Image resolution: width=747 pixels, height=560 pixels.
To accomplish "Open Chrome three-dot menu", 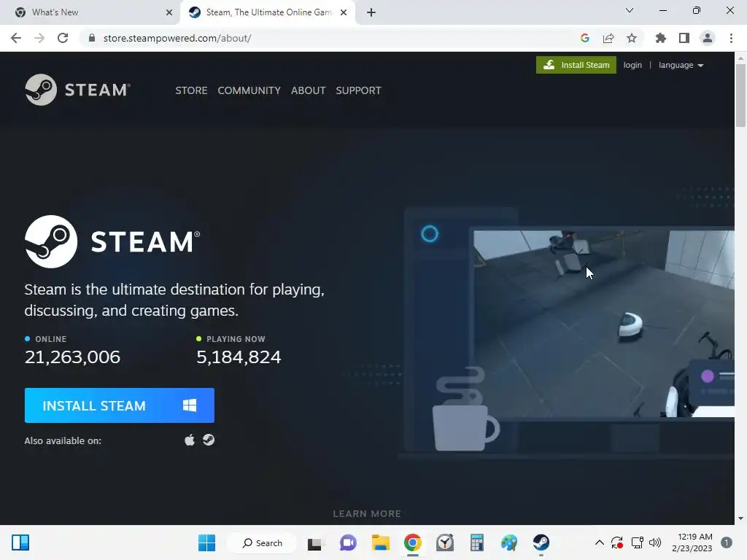I will click(731, 38).
